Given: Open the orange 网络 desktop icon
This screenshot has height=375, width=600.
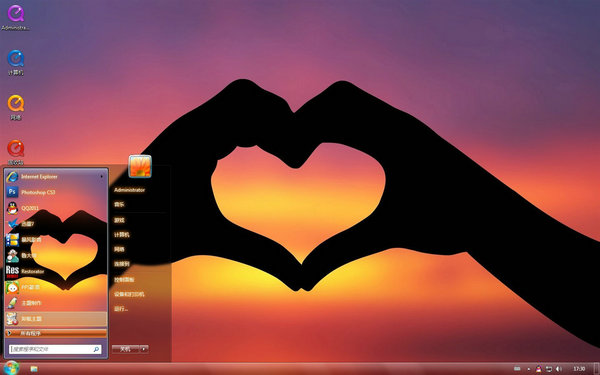Looking at the screenshot, I should 16,107.
